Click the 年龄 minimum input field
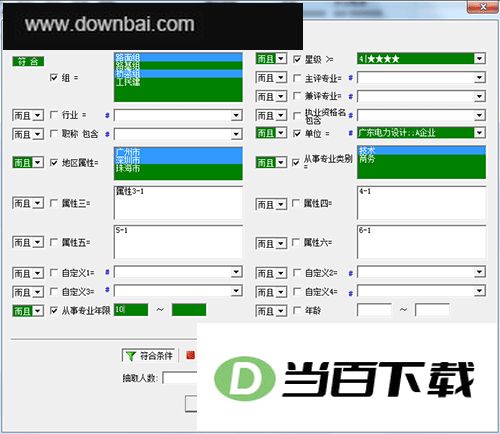This screenshot has width=500, height=434. point(374,310)
